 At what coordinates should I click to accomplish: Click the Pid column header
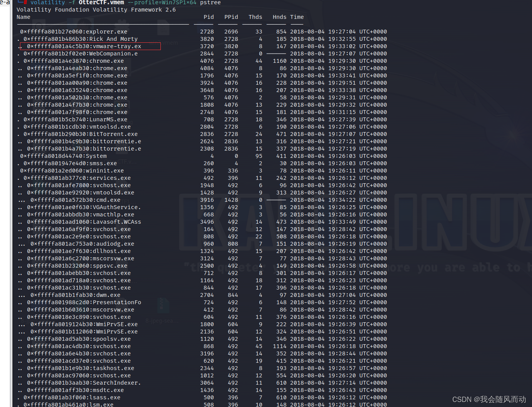tap(209, 17)
